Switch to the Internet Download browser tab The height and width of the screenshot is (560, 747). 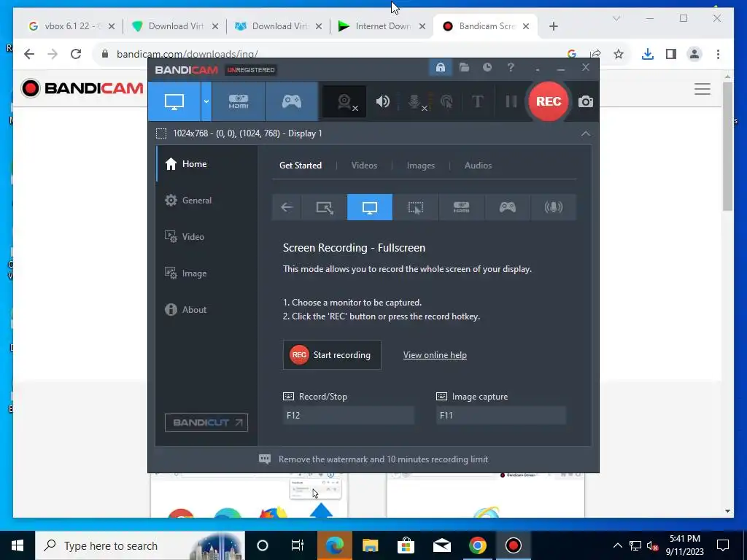click(382, 26)
